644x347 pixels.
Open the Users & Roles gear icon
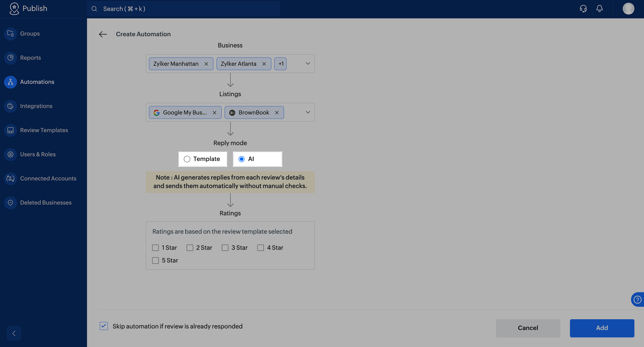[10, 154]
